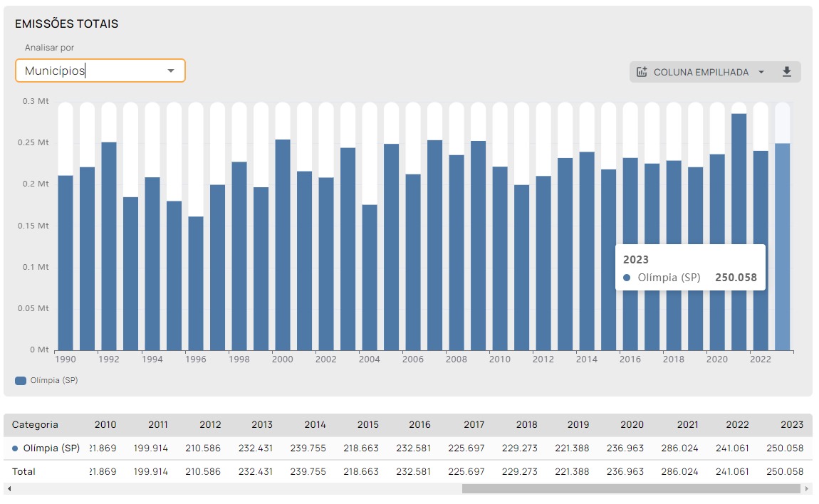Click inside the Analisar por Municípios field

[x=100, y=70]
